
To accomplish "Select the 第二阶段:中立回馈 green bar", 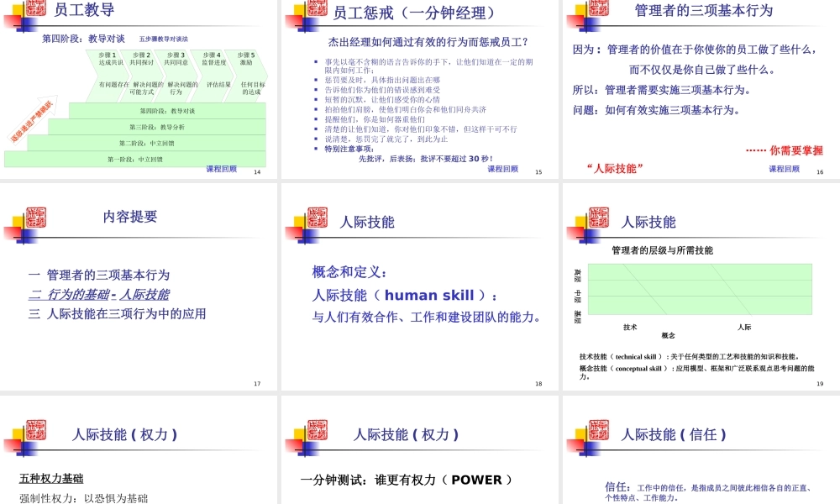I will (147, 143).
